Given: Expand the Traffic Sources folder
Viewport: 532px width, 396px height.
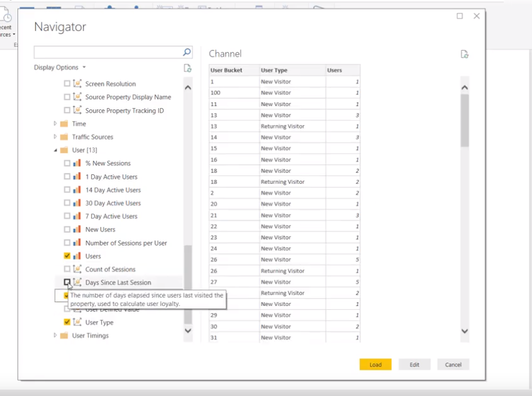Looking at the screenshot, I should [55, 137].
